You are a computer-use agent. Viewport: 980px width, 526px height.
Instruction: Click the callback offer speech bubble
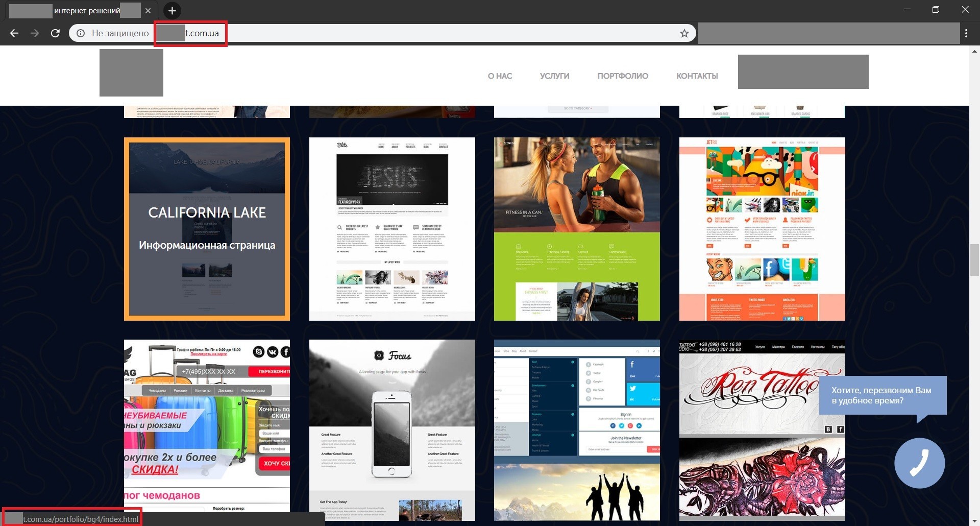tap(883, 396)
